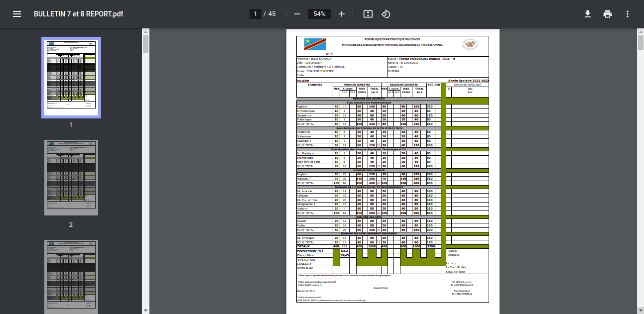644x314 pixels.
Task: Toggle the sidebar with the hamburger menu icon
Action: pos(17,14)
